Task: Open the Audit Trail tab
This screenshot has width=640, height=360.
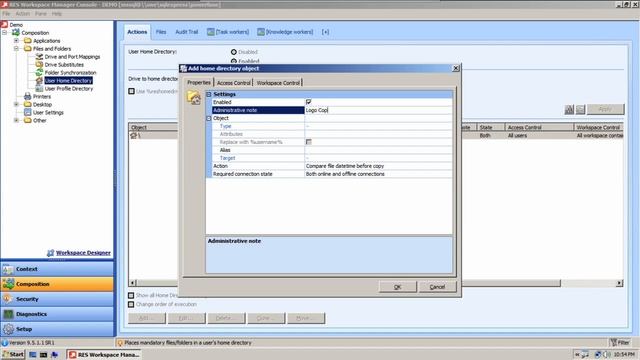Action: (187, 32)
